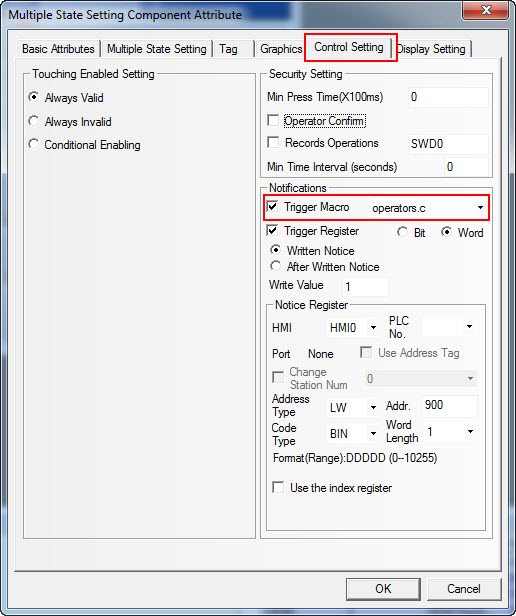Click the Write Value input field

365,287
